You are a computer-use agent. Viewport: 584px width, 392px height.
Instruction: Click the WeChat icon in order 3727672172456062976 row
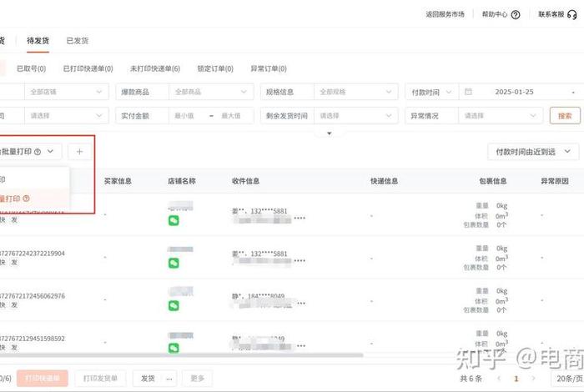point(174,305)
